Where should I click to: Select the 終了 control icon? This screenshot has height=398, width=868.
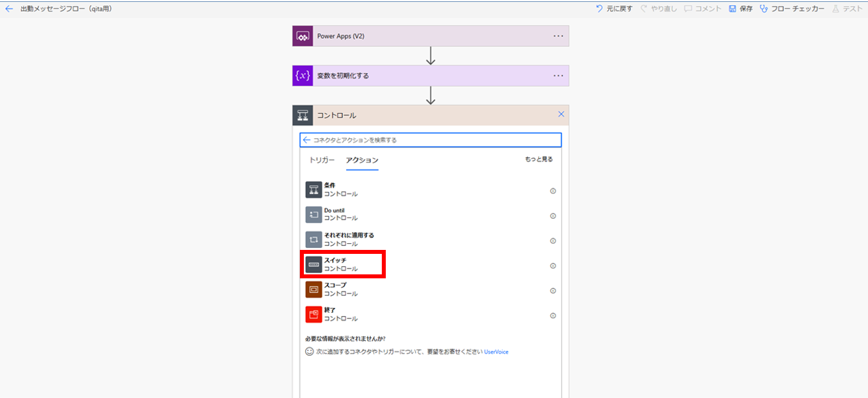[x=314, y=314]
